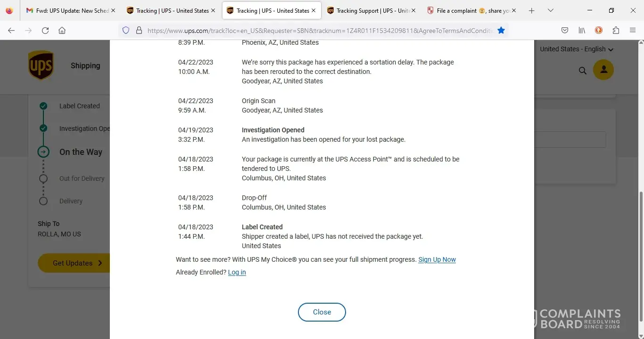
Task: Open a new browser tab
Action: click(532, 10)
